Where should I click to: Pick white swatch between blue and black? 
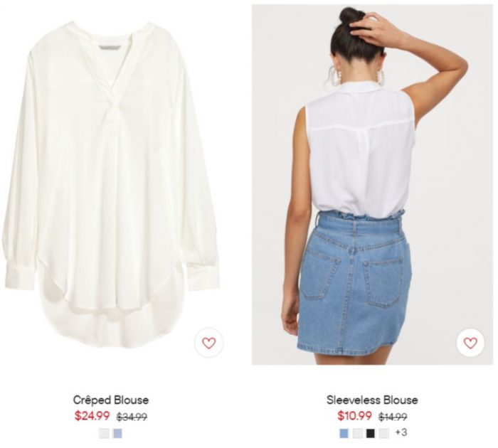(357, 433)
